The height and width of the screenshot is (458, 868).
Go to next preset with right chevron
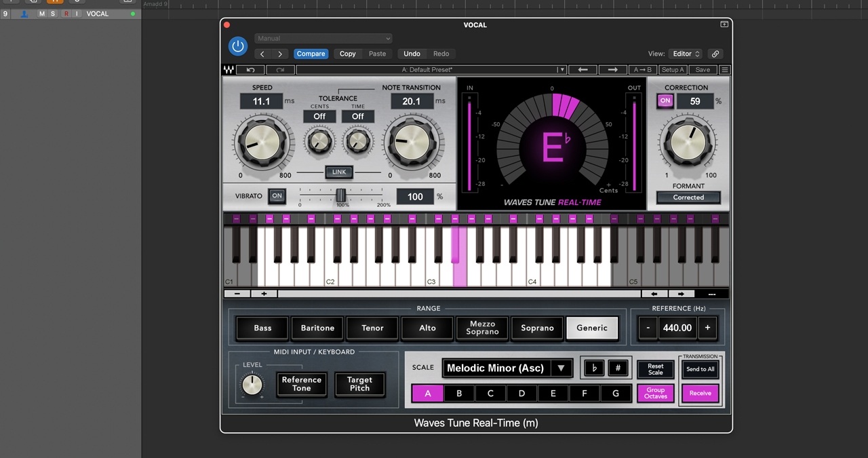[x=280, y=54]
